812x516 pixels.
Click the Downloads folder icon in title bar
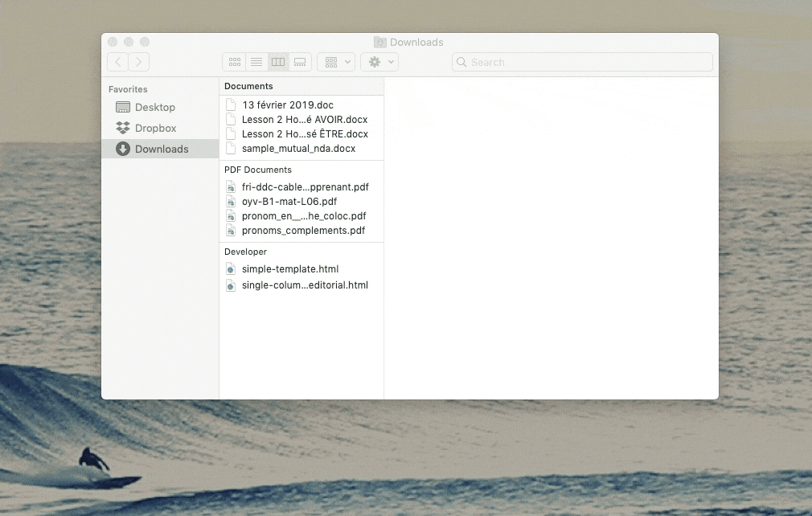[380, 42]
